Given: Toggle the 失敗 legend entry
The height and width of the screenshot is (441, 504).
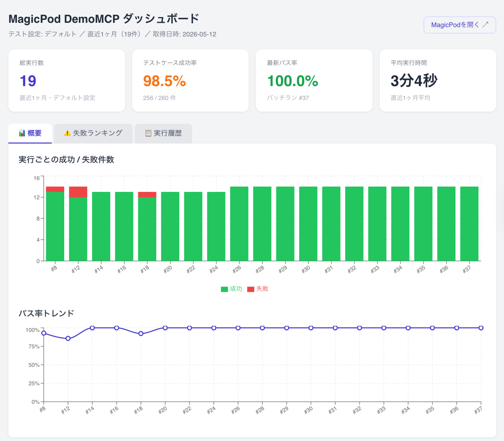Looking at the screenshot, I should click(x=258, y=289).
